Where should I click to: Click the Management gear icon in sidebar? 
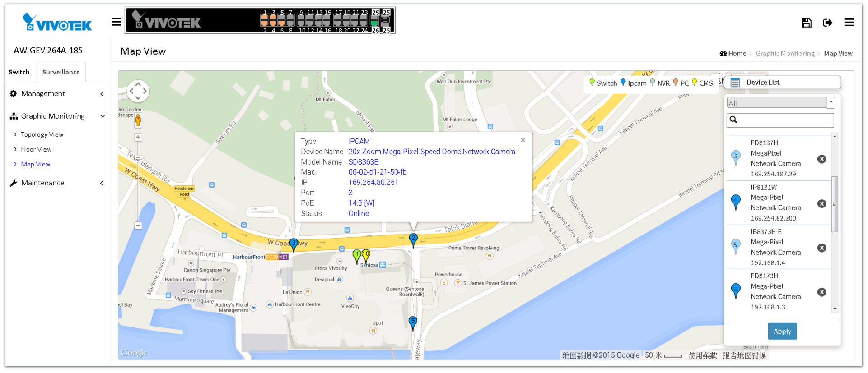pos(14,93)
